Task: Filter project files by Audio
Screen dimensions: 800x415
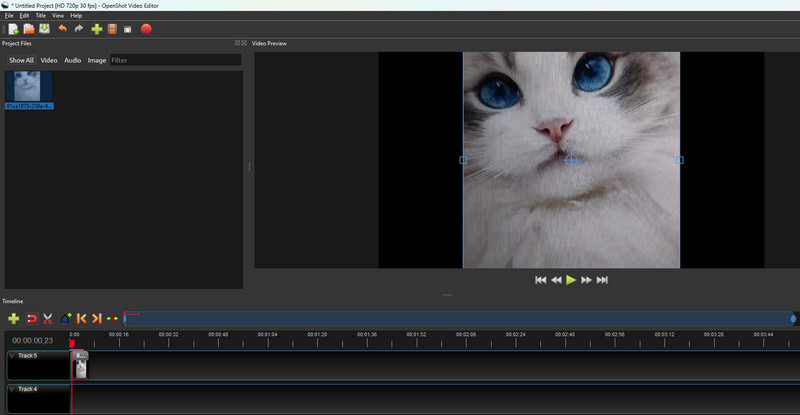Action: click(73, 60)
